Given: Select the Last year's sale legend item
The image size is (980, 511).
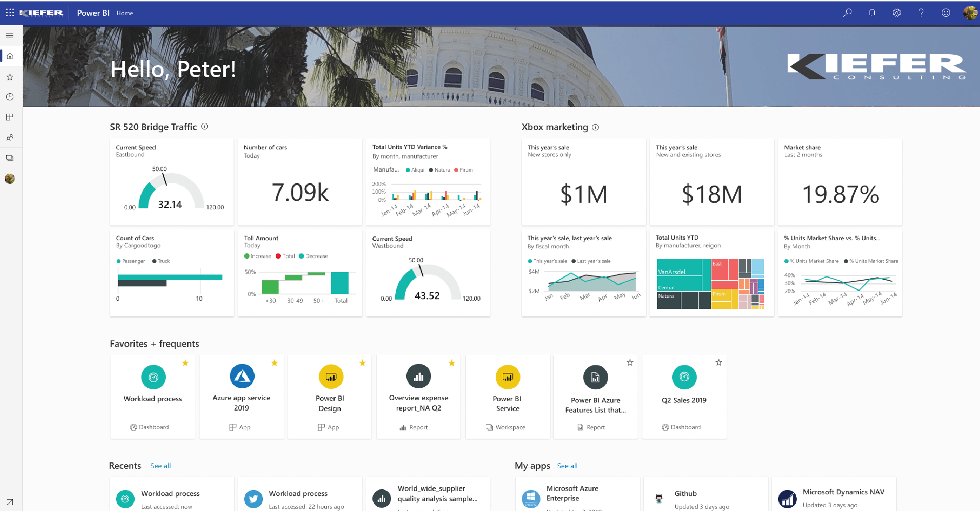Looking at the screenshot, I should pos(591,261).
